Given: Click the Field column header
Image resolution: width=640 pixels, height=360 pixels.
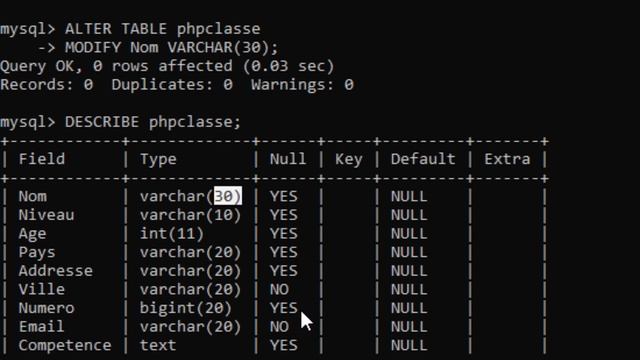Looking at the screenshot, I should (x=42, y=159).
